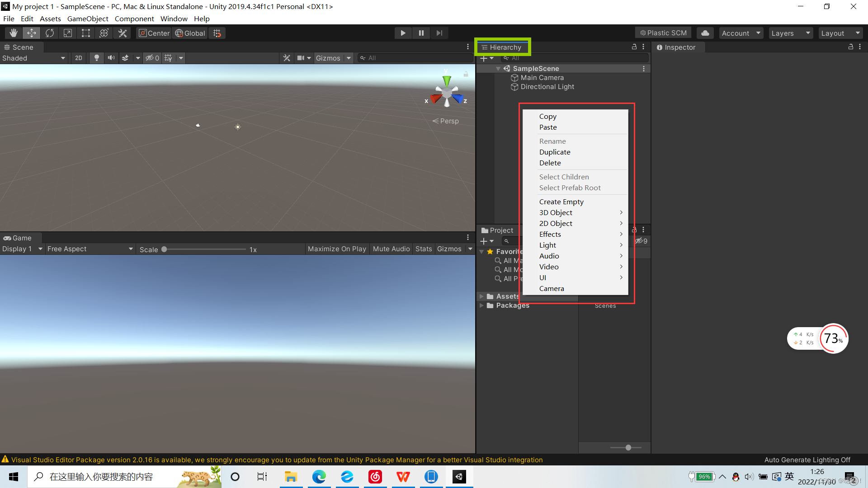Click the Pause button in toolbar
868x488 pixels.
(x=421, y=33)
